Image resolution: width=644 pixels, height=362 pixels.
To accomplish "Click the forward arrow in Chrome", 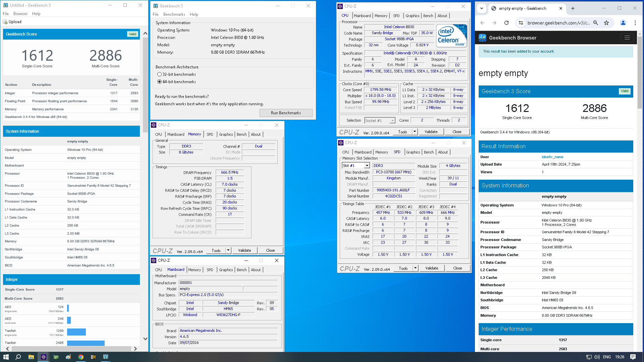I will pos(494,23).
